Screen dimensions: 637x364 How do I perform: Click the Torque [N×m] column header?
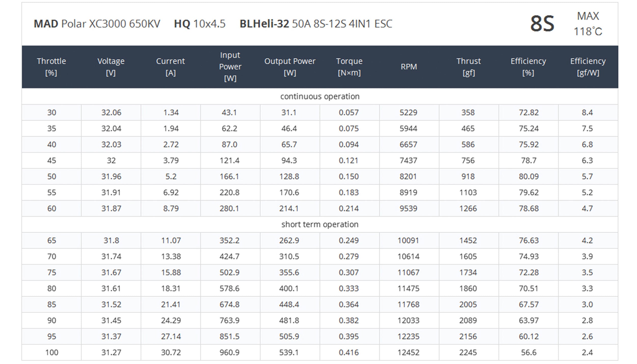coord(349,67)
